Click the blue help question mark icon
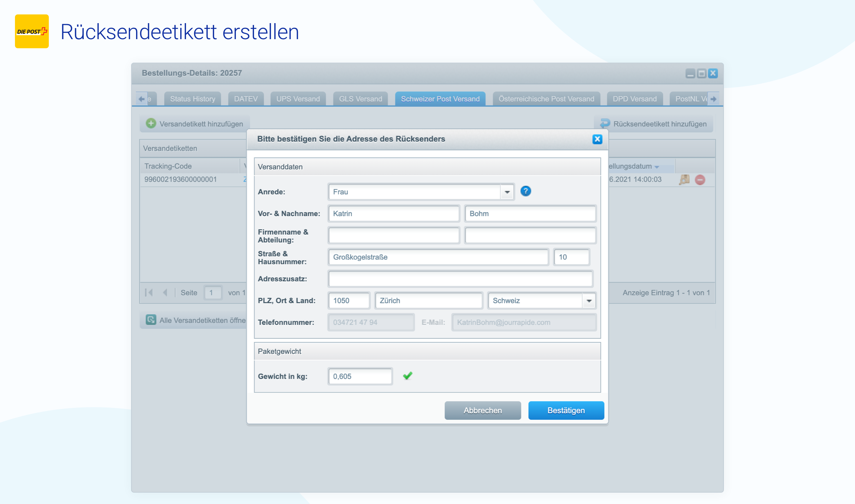The image size is (855, 504). (x=525, y=191)
